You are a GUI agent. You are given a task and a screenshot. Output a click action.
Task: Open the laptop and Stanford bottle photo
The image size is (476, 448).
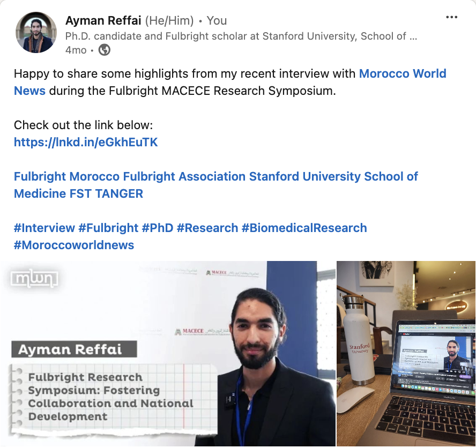point(406,354)
